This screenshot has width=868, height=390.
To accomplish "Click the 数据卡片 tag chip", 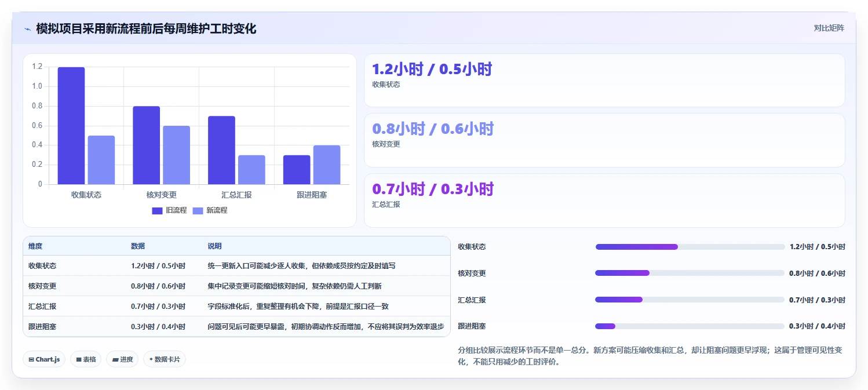I will (165, 359).
